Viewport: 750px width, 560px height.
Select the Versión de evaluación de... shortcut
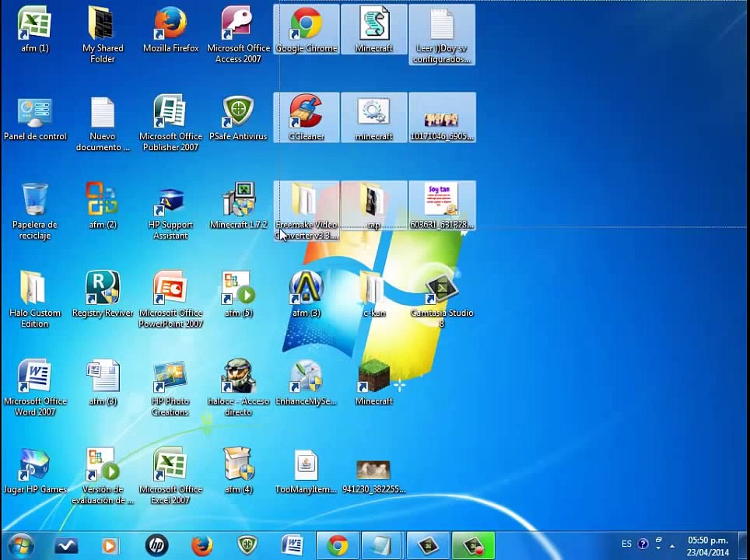pyautogui.click(x=103, y=476)
